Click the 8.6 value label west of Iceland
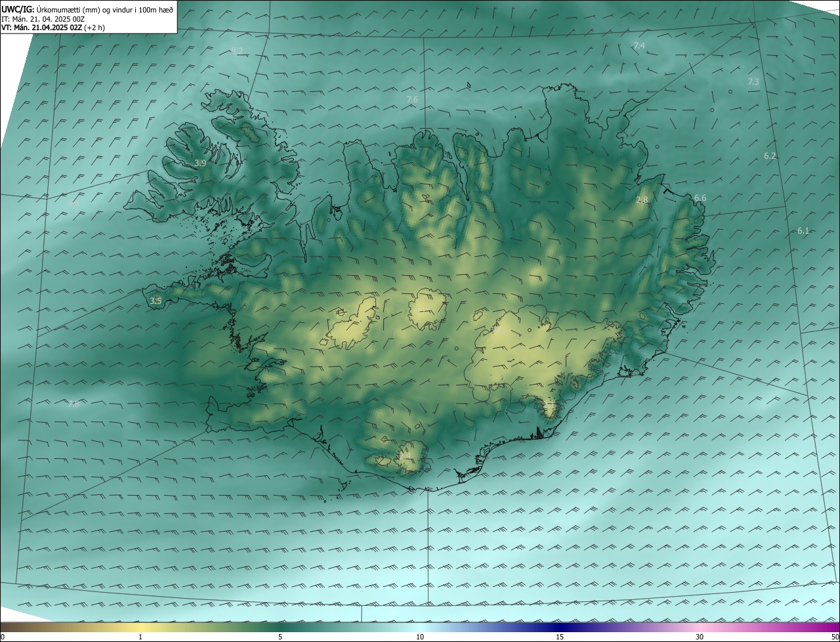 (73, 203)
